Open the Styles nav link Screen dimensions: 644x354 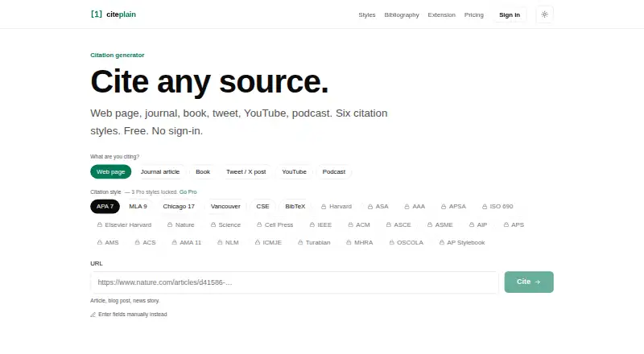367,14
